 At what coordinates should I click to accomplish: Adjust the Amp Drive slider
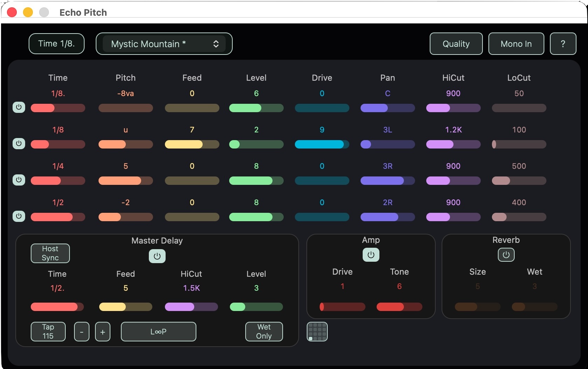pyautogui.click(x=342, y=307)
